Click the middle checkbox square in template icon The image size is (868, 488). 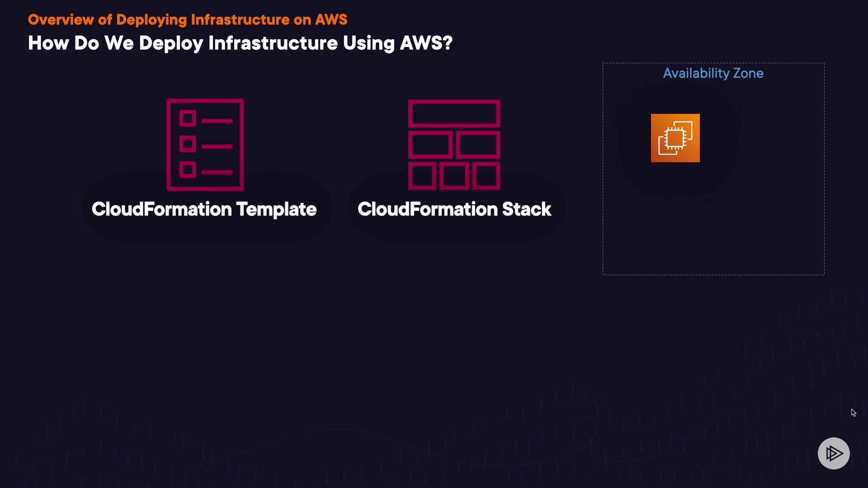187,144
